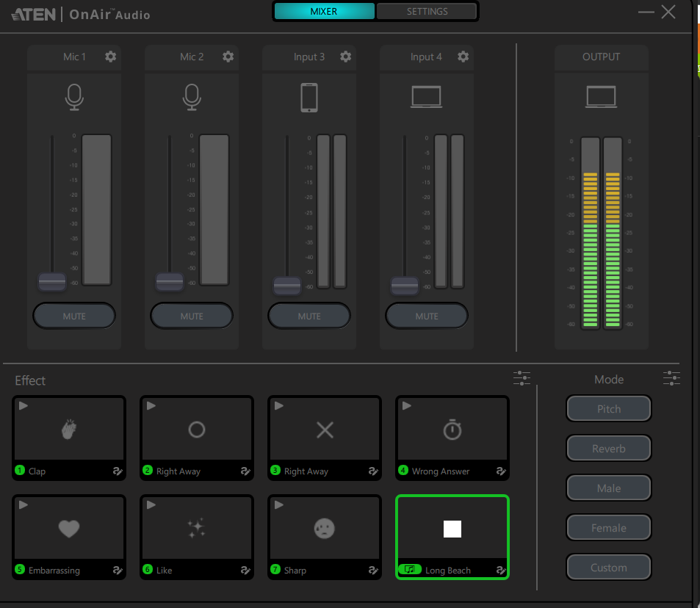Click the heart icon on Embarrassing pad
The image size is (700, 608).
(69, 529)
